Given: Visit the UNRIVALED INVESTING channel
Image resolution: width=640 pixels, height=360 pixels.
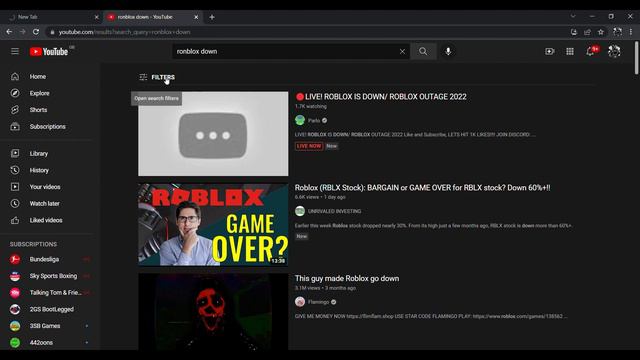Looking at the screenshot, I should [x=334, y=211].
